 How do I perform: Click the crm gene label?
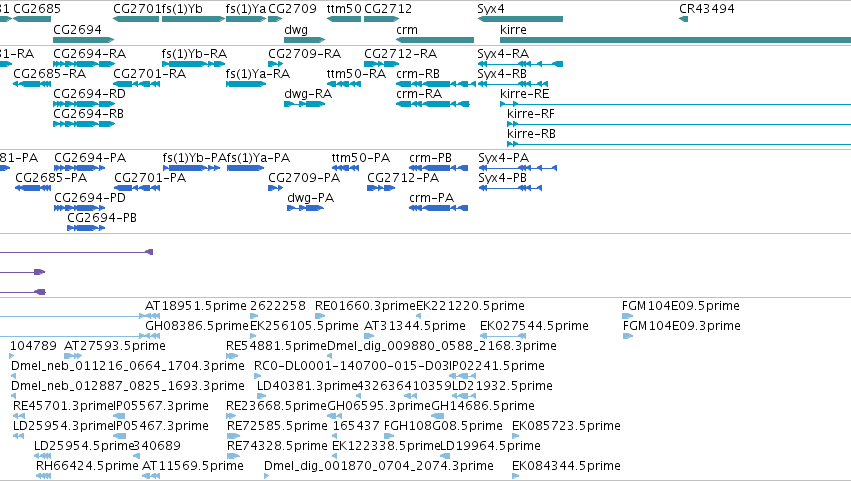click(x=407, y=29)
